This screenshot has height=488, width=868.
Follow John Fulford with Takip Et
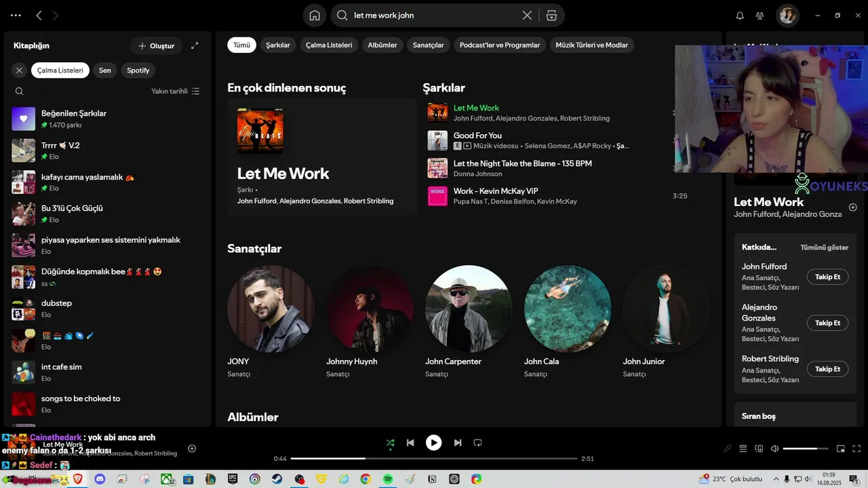point(827,277)
